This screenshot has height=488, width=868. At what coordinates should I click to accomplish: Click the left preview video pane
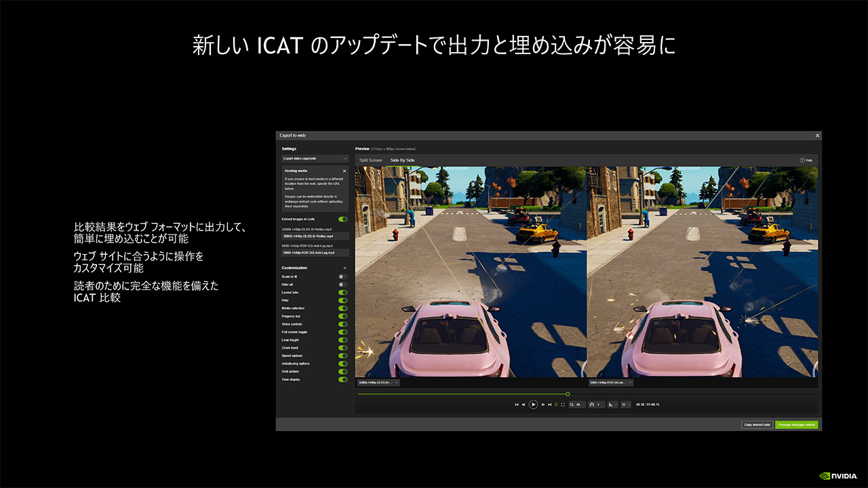(x=471, y=272)
